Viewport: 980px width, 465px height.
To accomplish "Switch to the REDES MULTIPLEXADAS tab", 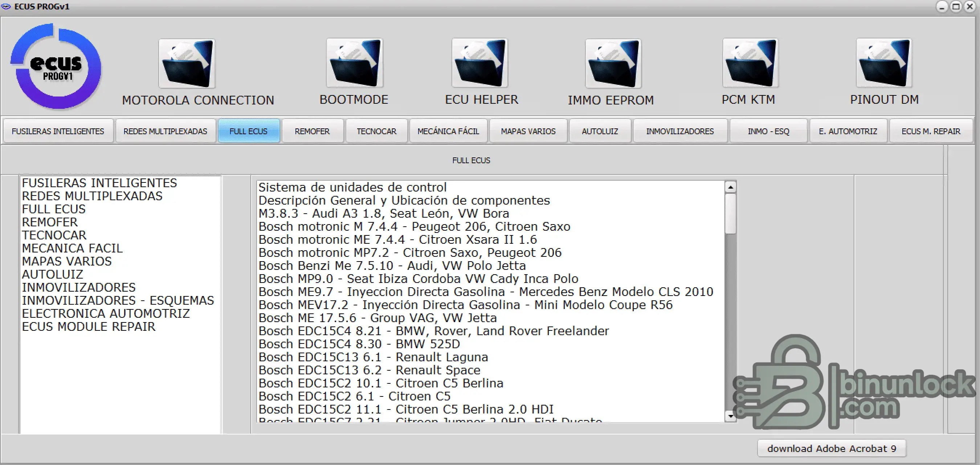I will [x=166, y=131].
